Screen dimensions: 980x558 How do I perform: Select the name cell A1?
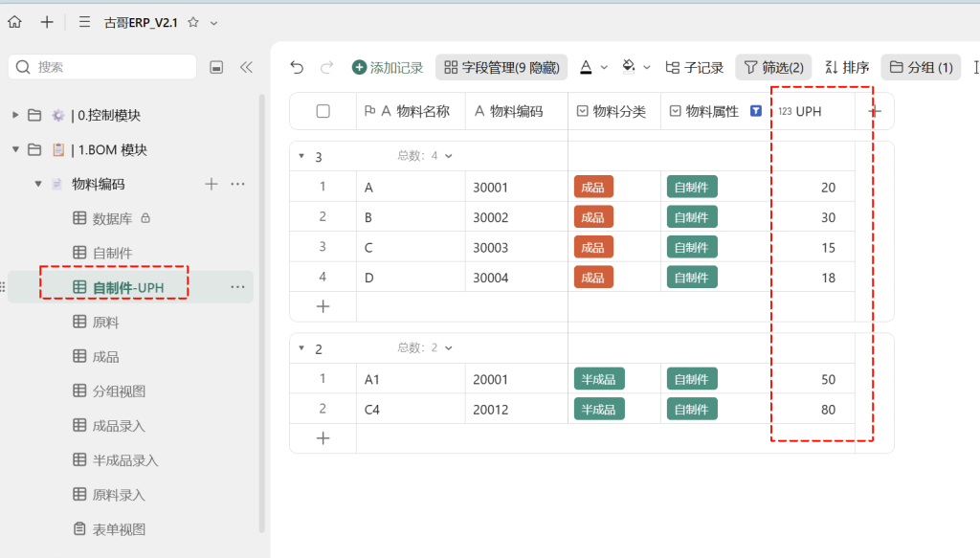tap(412, 379)
